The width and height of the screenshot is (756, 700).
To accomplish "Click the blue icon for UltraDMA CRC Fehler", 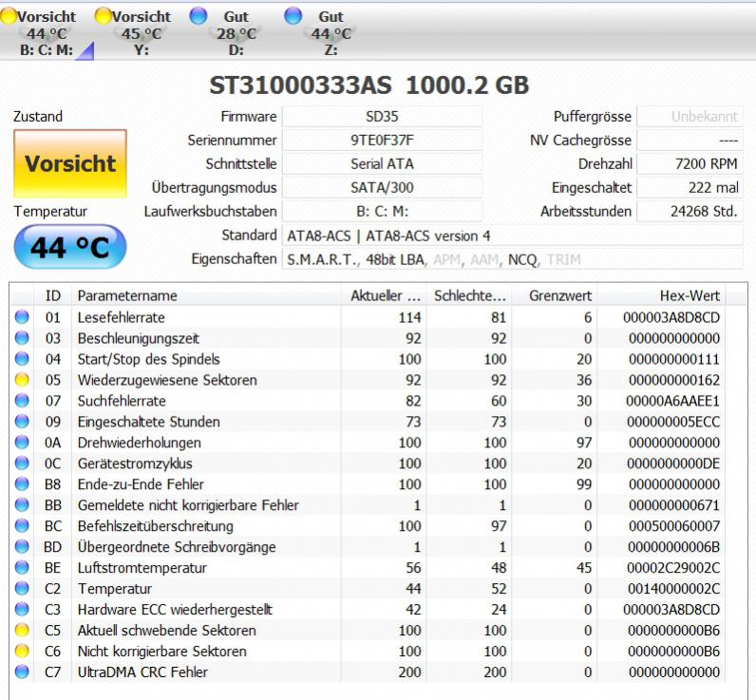I will pyautogui.click(x=22, y=672).
